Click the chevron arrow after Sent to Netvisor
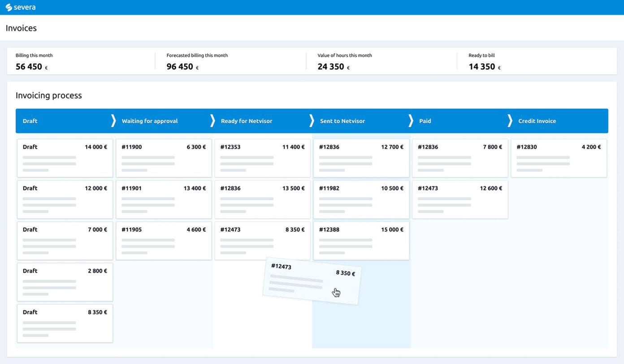 (411, 121)
